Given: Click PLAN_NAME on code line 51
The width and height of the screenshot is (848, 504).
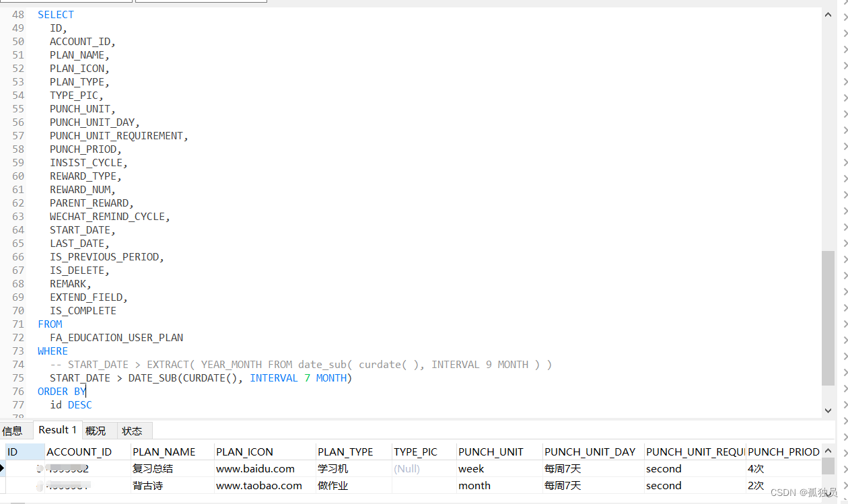Looking at the screenshot, I should click(x=77, y=55).
